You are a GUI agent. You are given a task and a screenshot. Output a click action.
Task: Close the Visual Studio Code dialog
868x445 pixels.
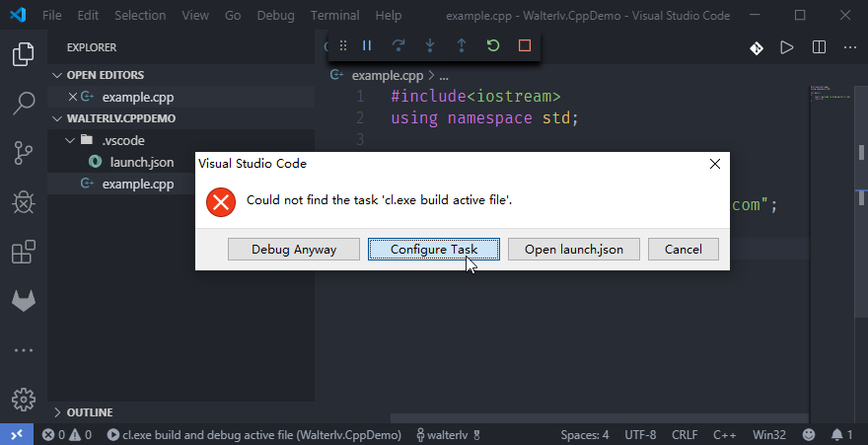point(715,164)
